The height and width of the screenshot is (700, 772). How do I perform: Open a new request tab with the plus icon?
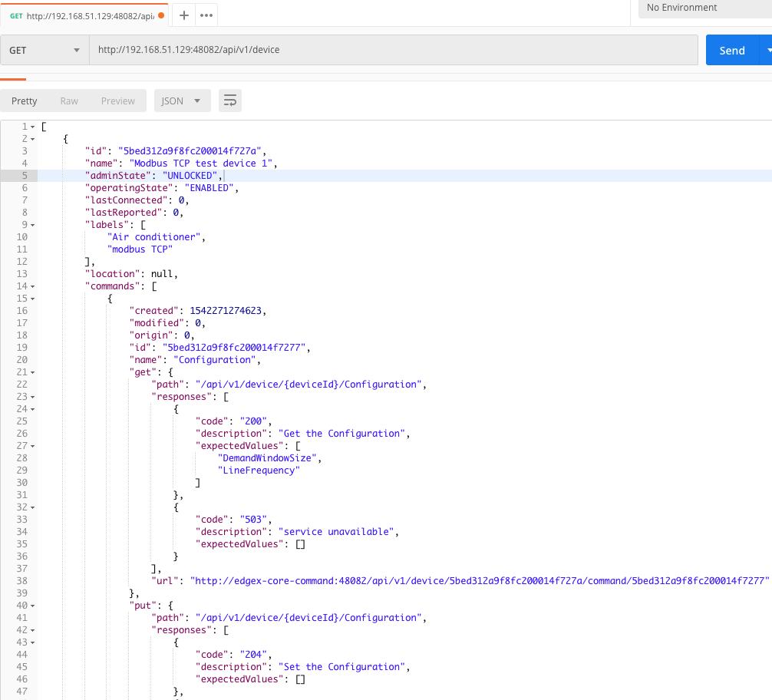pos(184,15)
